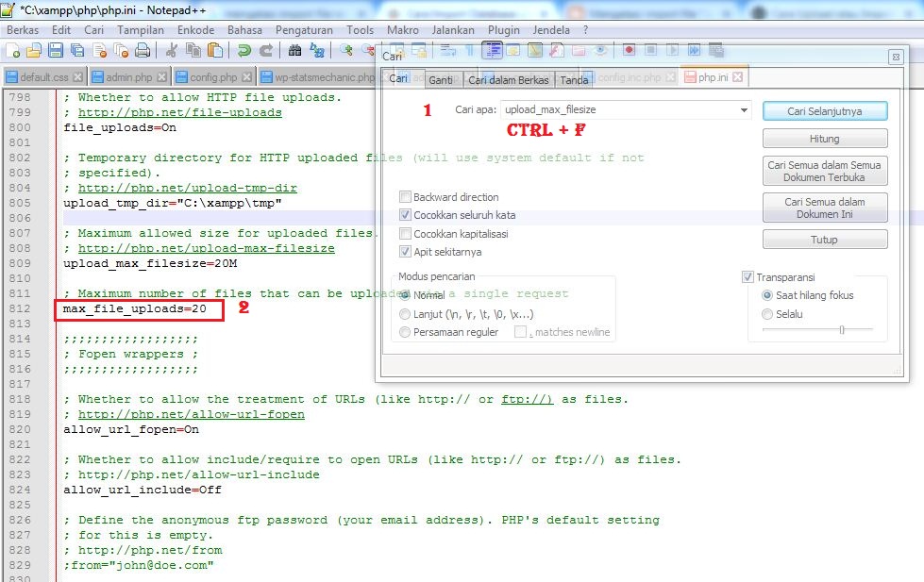Close the current document via toolbar icon
924x582 pixels.
click(x=100, y=51)
